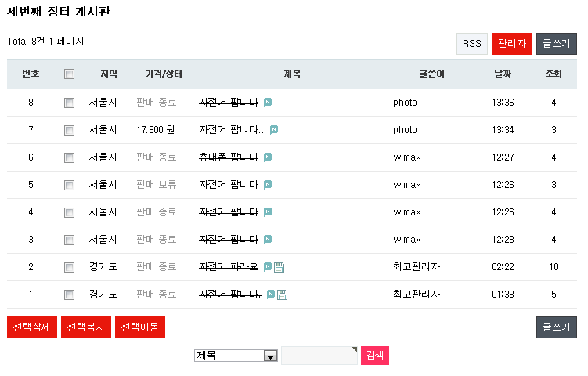The width and height of the screenshot is (588, 376).
Task: Click the attachment disk icon on post 2
Action: click(280, 267)
